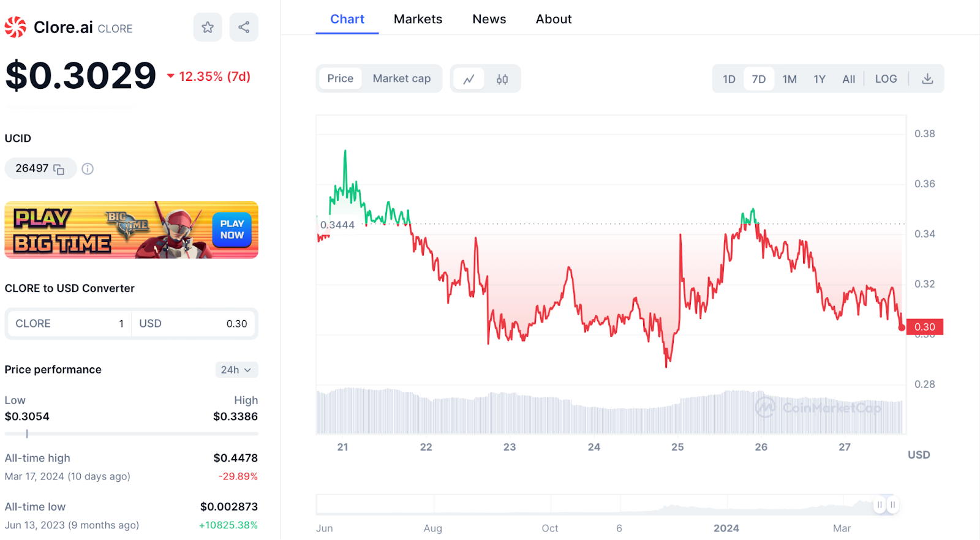This screenshot has height=540, width=980.
Task: Select the 1M time range
Action: 790,79
